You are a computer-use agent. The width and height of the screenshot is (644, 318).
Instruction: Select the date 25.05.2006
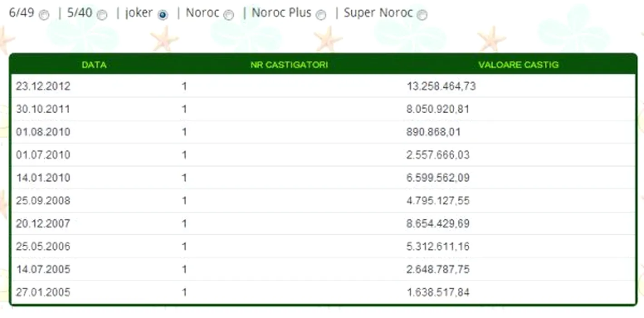[x=43, y=246]
